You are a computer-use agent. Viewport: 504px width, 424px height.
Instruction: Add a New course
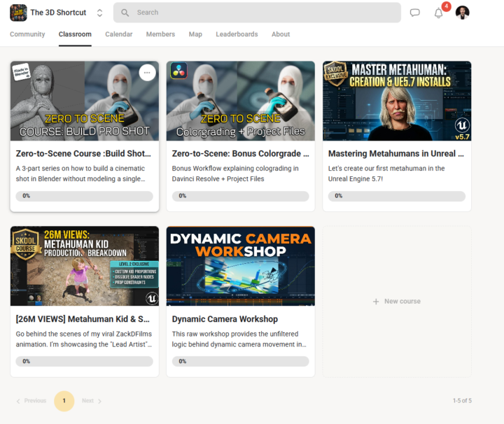(397, 302)
